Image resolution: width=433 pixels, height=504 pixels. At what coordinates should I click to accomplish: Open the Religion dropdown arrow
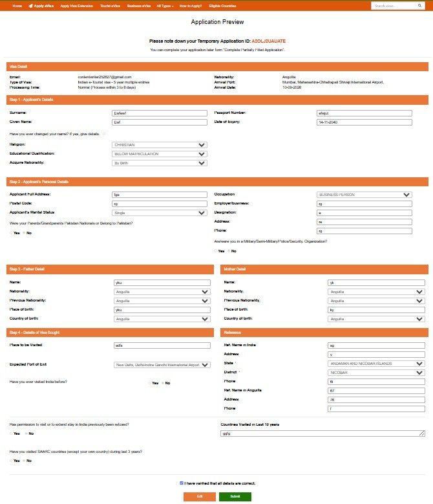click(x=202, y=145)
